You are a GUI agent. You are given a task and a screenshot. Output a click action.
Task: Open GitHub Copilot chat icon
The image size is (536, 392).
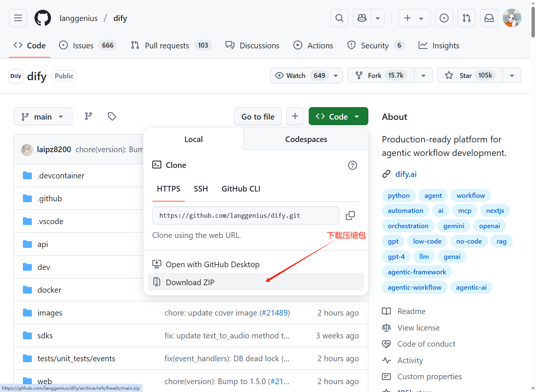(x=362, y=18)
